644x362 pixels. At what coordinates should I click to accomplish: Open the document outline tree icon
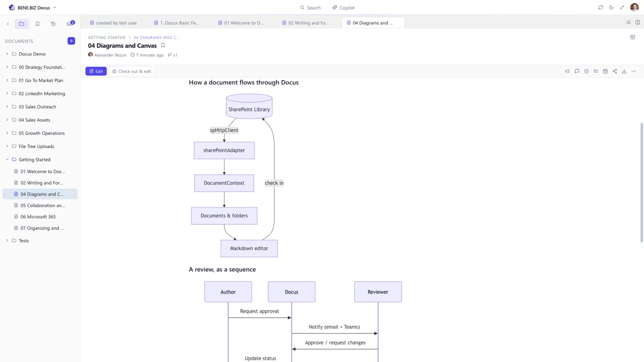point(568,71)
